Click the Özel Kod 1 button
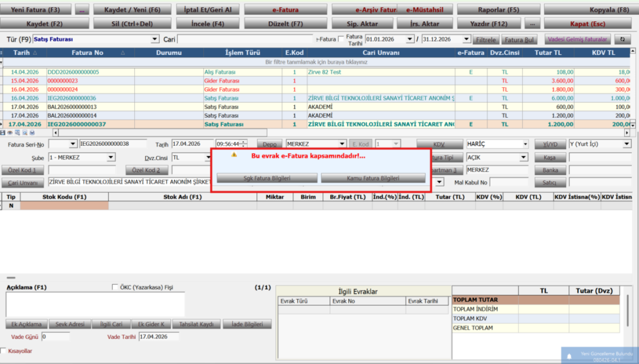The image size is (639, 364). pos(23,170)
